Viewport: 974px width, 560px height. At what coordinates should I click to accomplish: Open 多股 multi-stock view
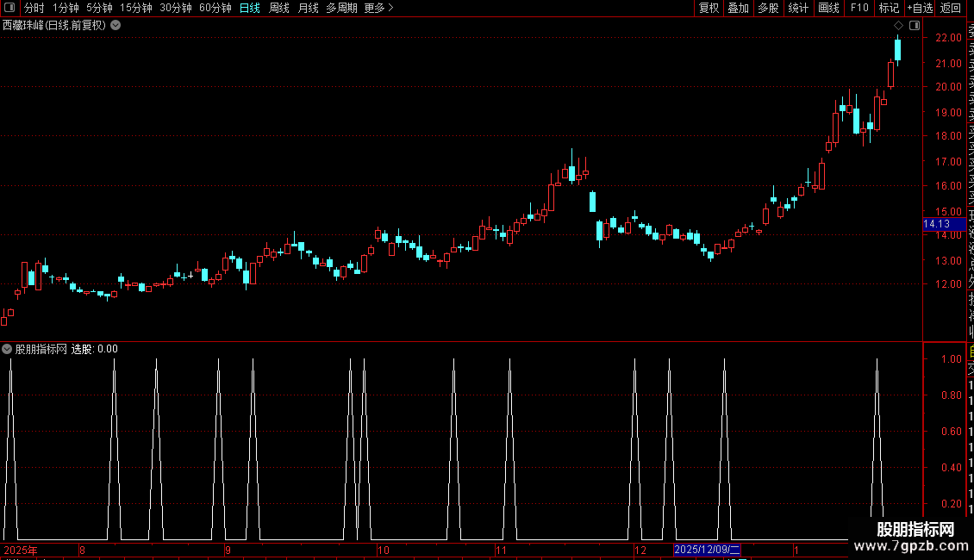pyautogui.click(x=768, y=8)
